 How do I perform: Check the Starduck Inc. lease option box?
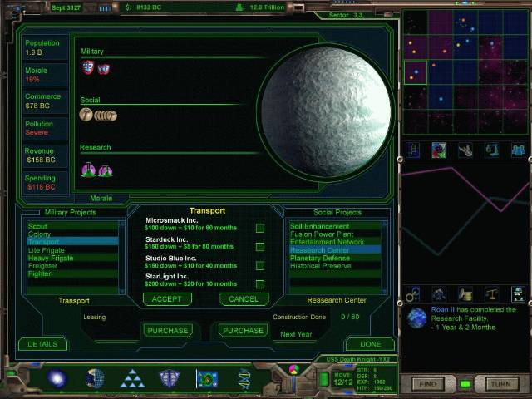coord(260,247)
